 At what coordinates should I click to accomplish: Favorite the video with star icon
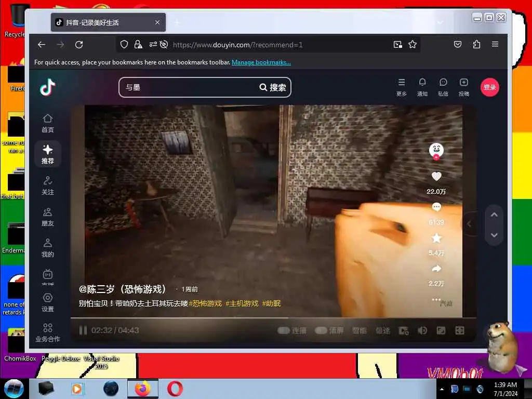[436, 238]
